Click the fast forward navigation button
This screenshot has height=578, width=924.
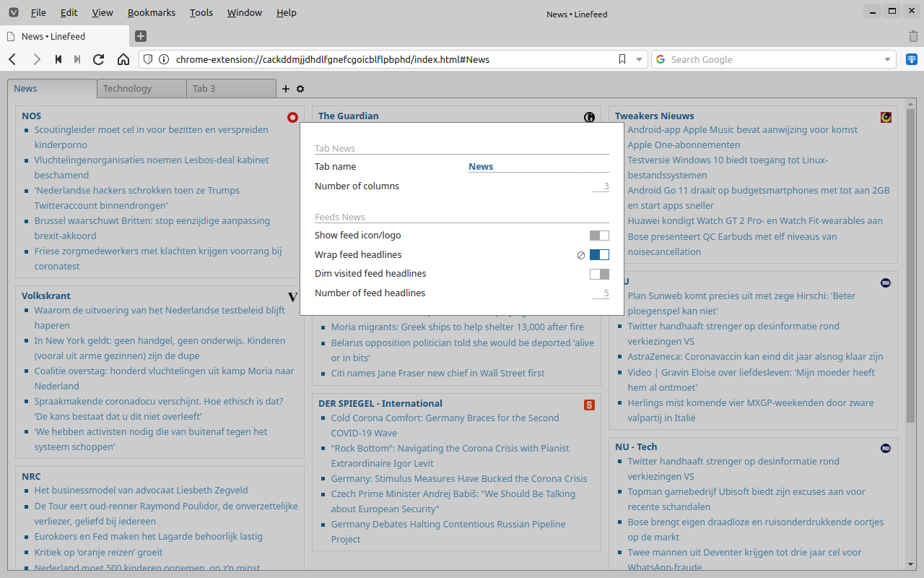77,59
